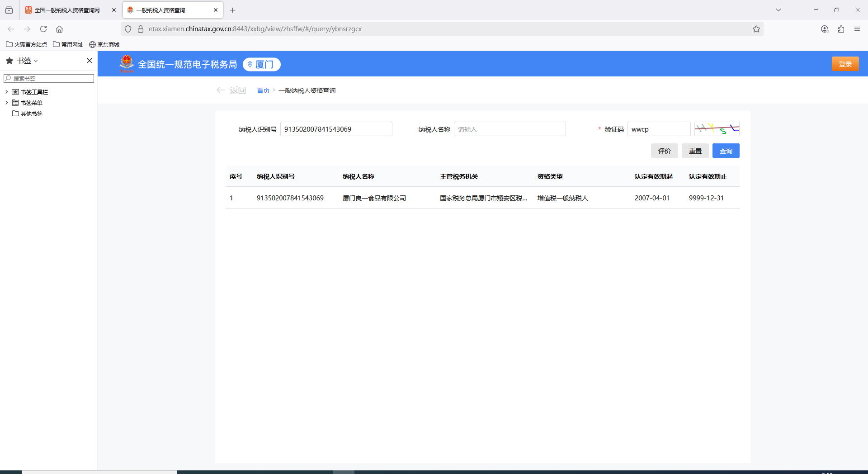Bookmark this page with the star icon
Image resolution: width=868 pixels, height=474 pixels.
pos(756,29)
